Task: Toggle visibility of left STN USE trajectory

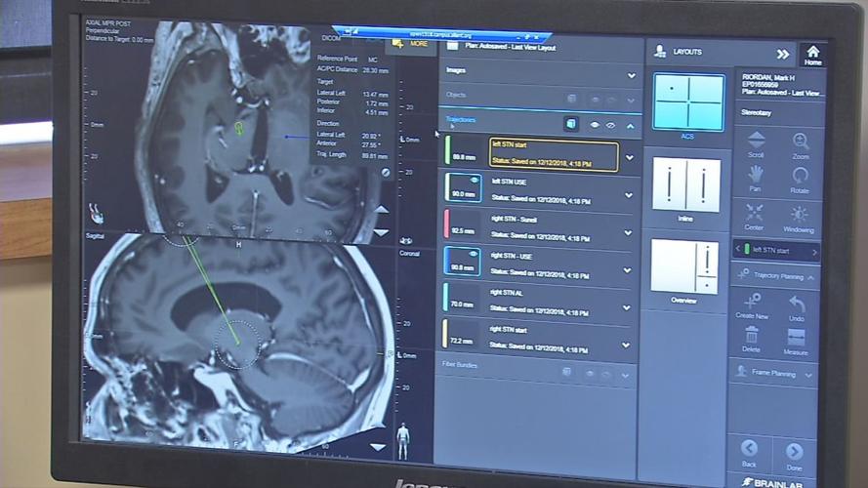Action: [x=474, y=181]
